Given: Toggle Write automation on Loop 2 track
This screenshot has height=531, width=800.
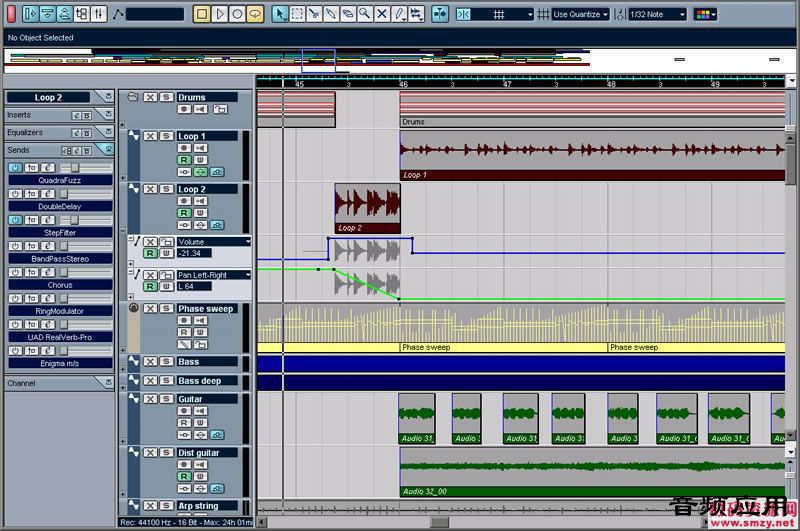Looking at the screenshot, I should pos(201,213).
